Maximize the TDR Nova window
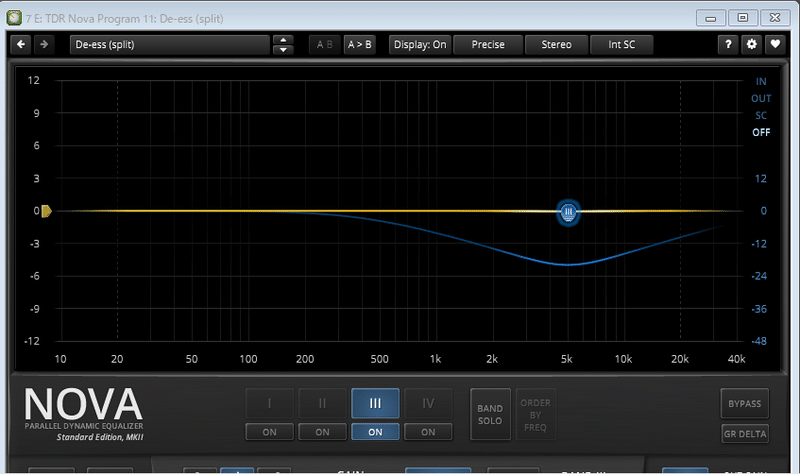The width and height of the screenshot is (800, 475). pos(742,18)
